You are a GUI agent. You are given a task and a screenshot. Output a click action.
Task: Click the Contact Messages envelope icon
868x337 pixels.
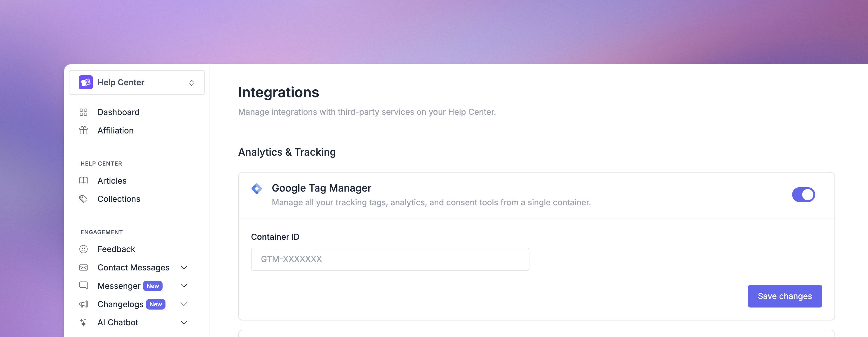pyautogui.click(x=83, y=267)
